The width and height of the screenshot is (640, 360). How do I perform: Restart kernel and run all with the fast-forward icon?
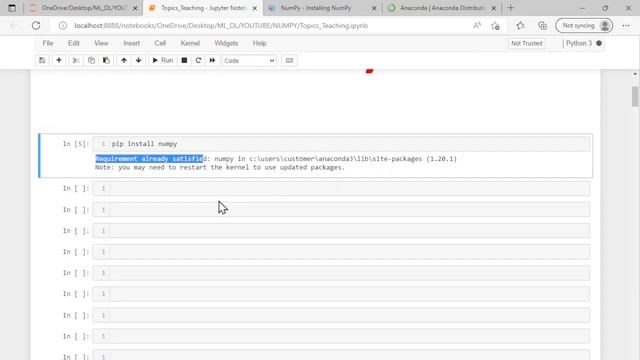(212, 60)
